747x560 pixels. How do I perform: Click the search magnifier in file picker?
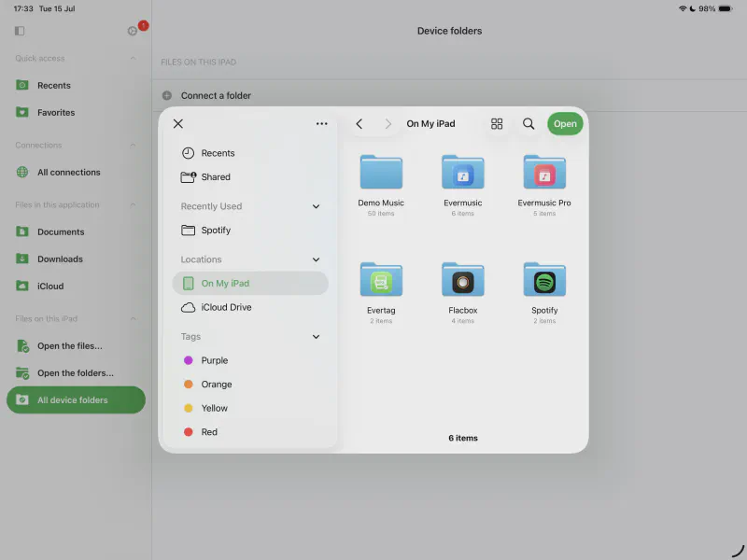(529, 124)
